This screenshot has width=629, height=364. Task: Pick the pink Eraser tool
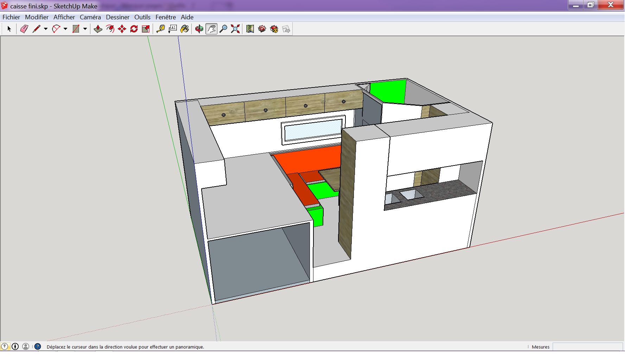tap(24, 29)
